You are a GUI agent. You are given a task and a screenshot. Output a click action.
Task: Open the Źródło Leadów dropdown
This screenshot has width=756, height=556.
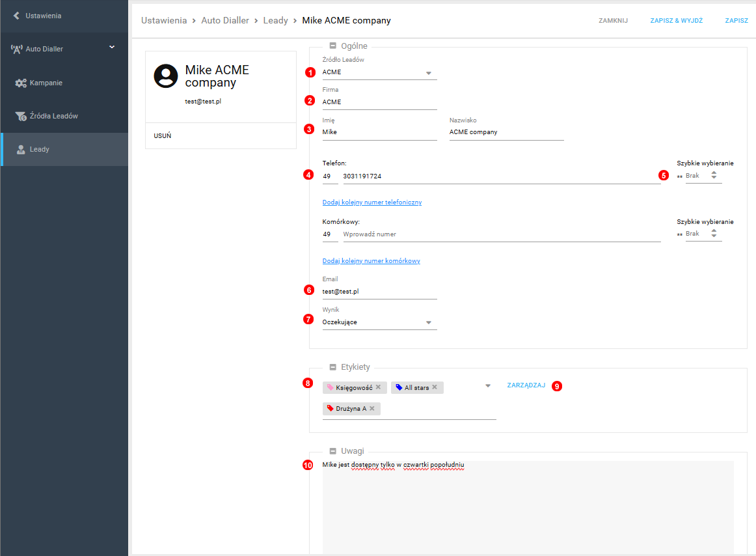(x=428, y=73)
